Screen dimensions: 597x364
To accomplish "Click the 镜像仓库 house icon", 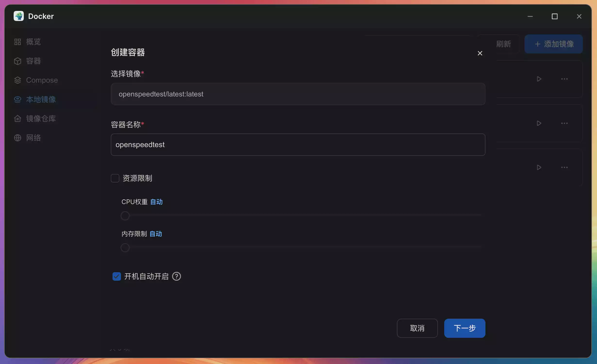I will pyautogui.click(x=17, y=119).
